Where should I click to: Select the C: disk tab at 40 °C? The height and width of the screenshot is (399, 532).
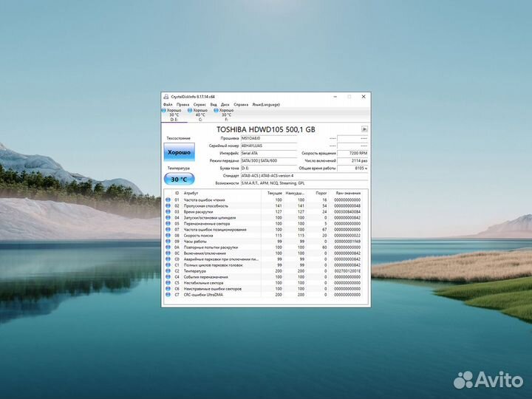click(x=199, y=115)
